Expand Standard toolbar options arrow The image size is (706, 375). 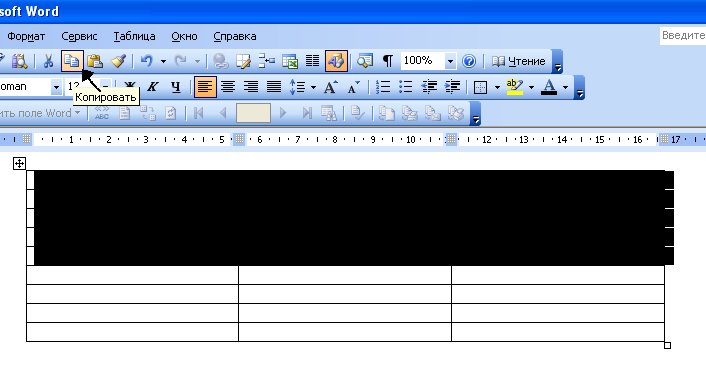(x=557, y=62)
